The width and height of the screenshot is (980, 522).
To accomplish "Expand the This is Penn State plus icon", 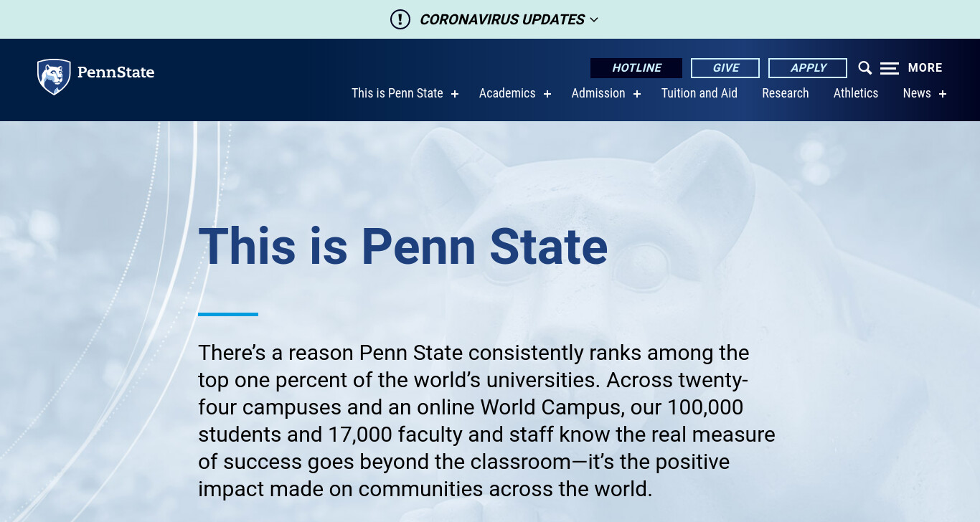I will click(454, 94).
